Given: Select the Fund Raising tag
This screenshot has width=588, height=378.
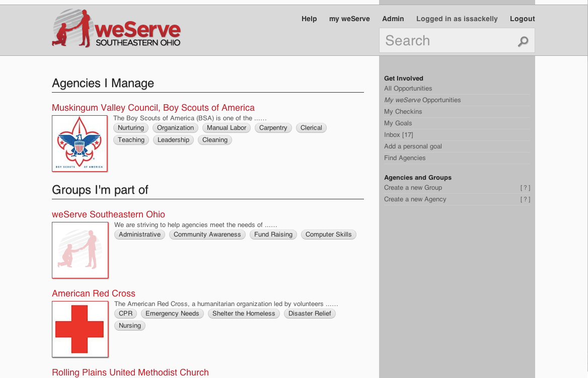Looking at the screenshot, I should point(273,235).
